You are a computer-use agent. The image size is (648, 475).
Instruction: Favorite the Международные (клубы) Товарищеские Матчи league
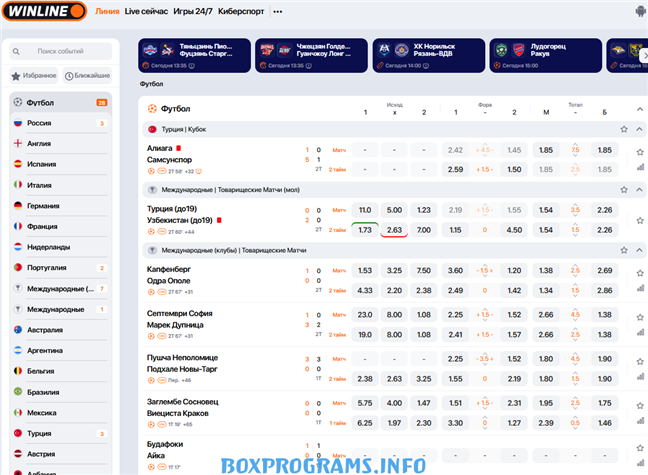pos(624,249)
